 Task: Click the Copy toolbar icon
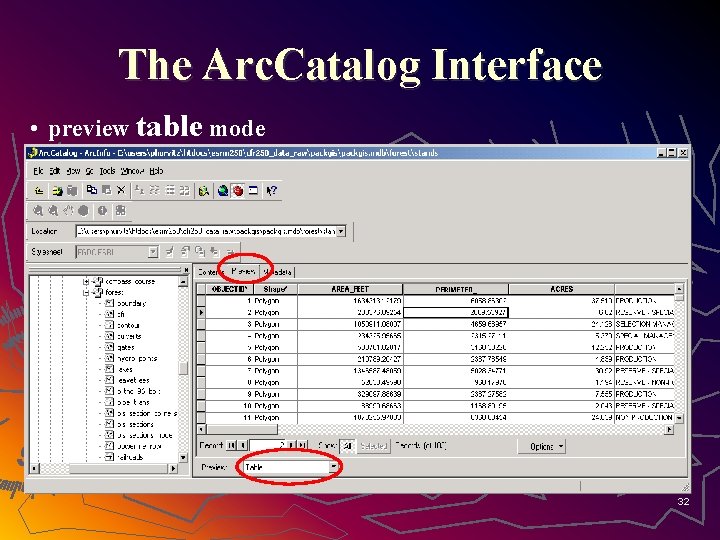click(x=92, y=190)
